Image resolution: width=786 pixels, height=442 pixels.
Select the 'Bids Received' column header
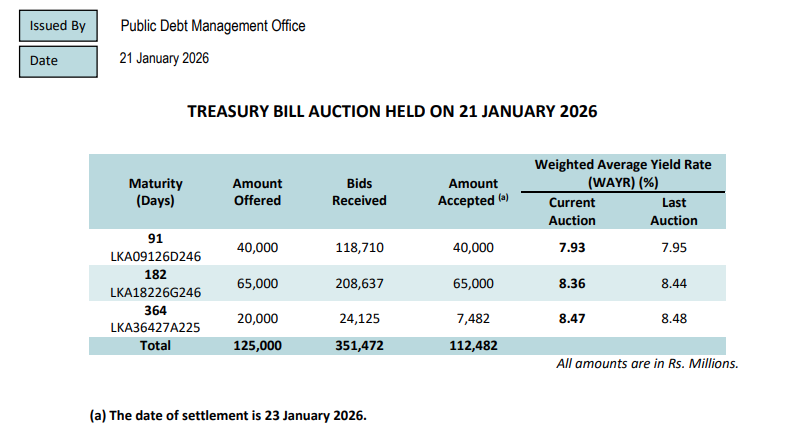click(x=359, y=191)
